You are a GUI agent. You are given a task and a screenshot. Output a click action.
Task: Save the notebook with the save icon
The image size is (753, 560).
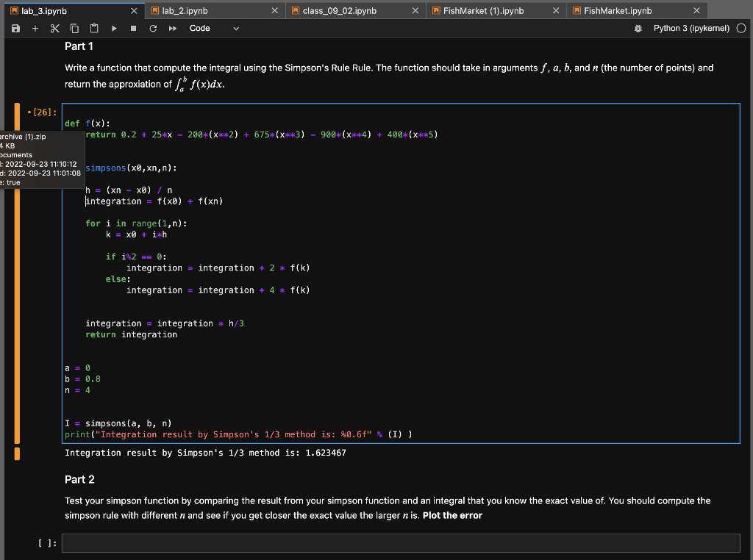(x=16, y=29)
